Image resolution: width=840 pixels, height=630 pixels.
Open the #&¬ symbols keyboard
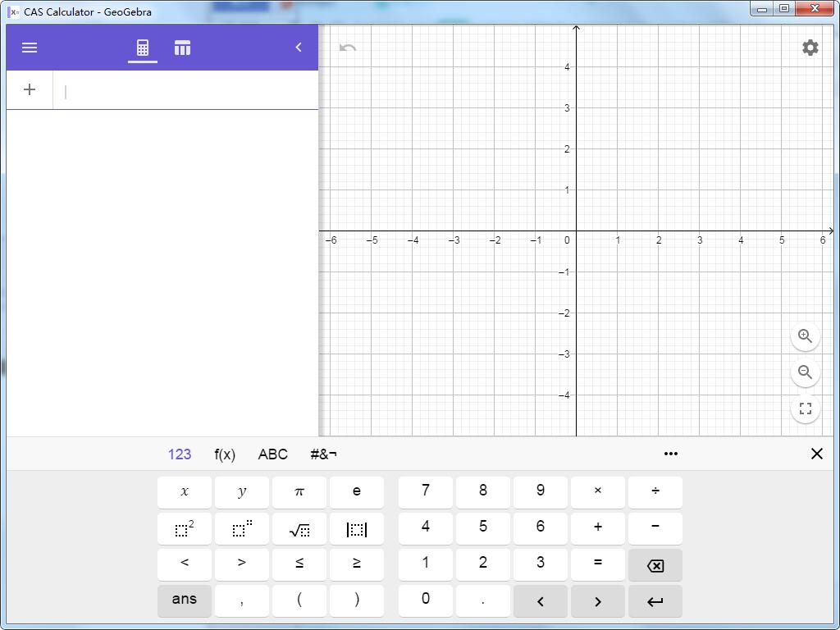(x=322, y=454)
